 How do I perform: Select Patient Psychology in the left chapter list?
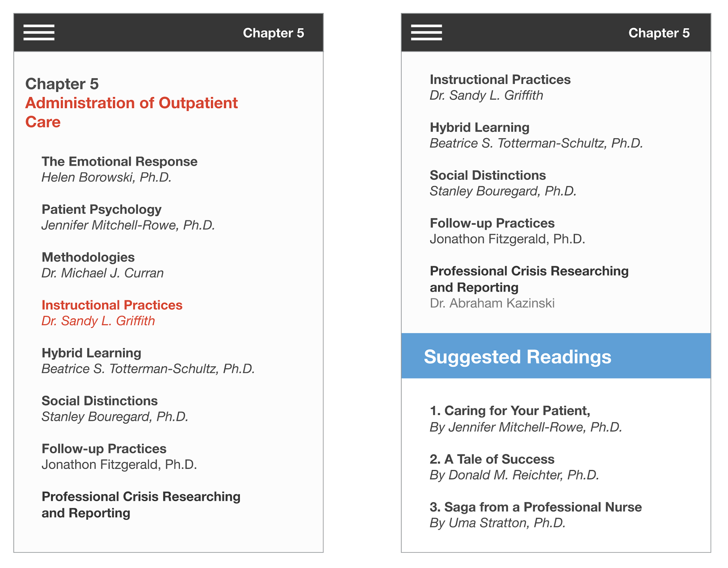(x=101, y=210)
